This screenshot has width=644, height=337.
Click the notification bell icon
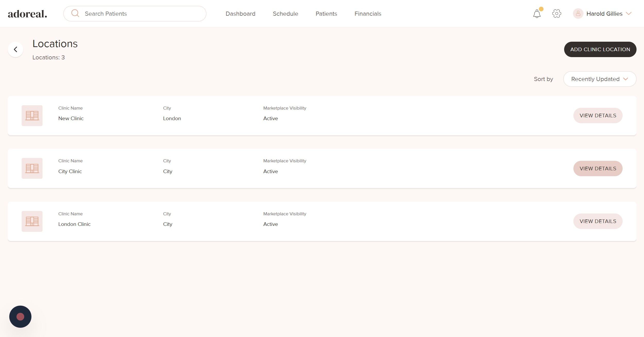pos(537,14)
